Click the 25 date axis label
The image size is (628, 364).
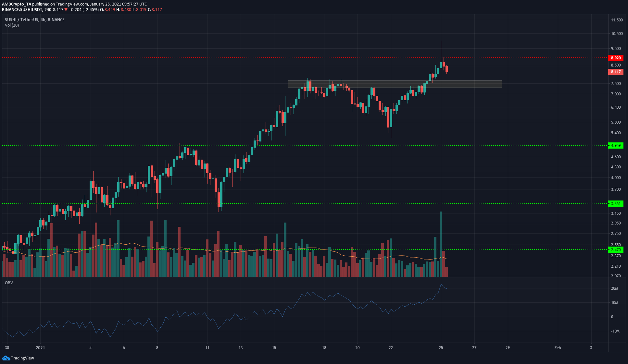tap(441, 348)
